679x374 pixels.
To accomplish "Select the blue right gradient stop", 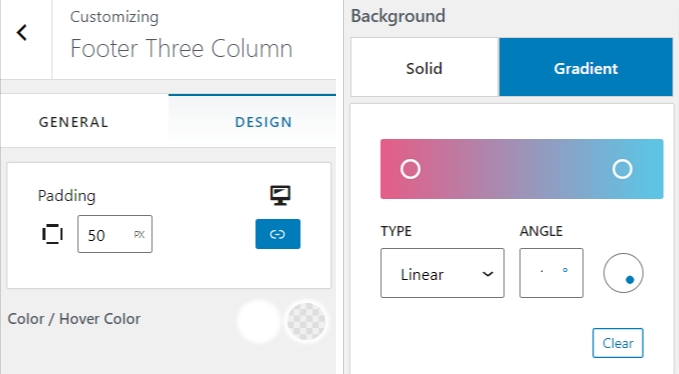I will 622,169.
